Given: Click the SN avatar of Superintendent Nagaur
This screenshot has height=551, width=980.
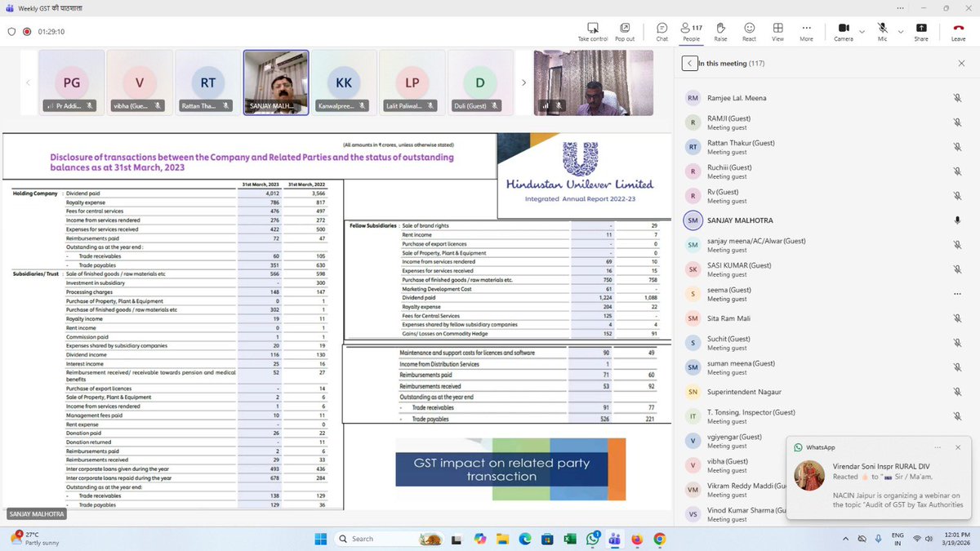Looking at the screenshot, I should (x=693, y=392).
